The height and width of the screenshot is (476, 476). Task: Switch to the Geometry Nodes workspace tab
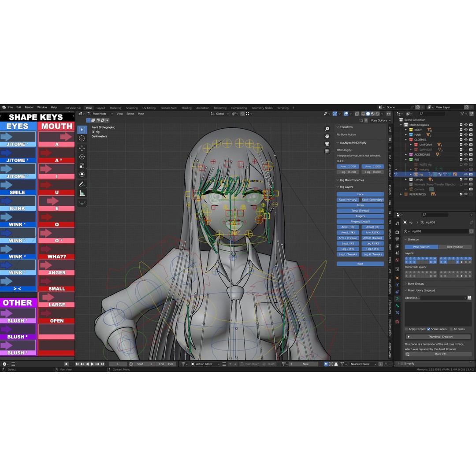(262, 108)
